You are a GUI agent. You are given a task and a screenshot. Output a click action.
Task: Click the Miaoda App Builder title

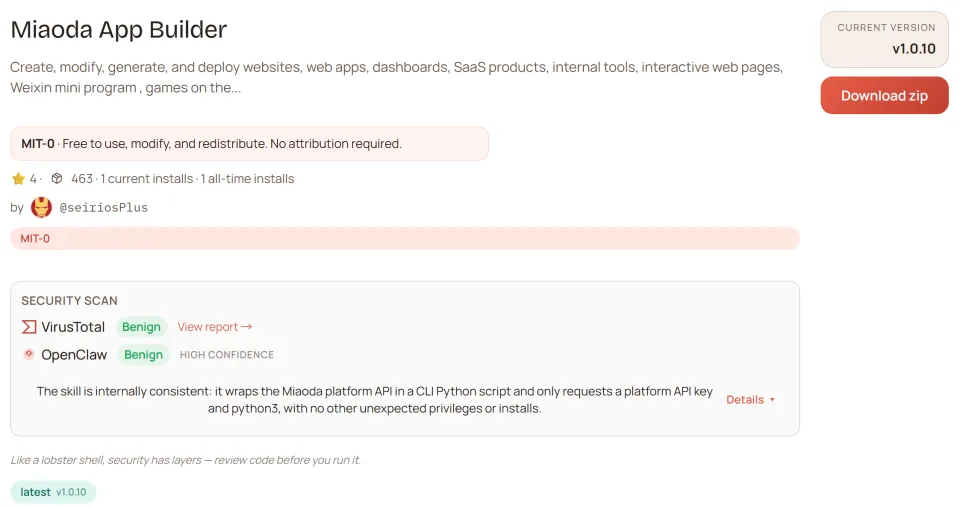118,30
